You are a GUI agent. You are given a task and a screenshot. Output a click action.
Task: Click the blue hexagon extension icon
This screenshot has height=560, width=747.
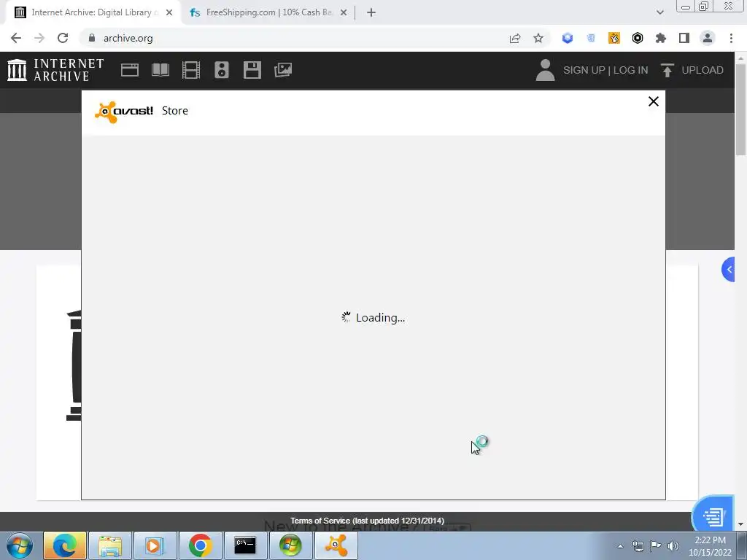pyautogui.click(x=568, y=38)
